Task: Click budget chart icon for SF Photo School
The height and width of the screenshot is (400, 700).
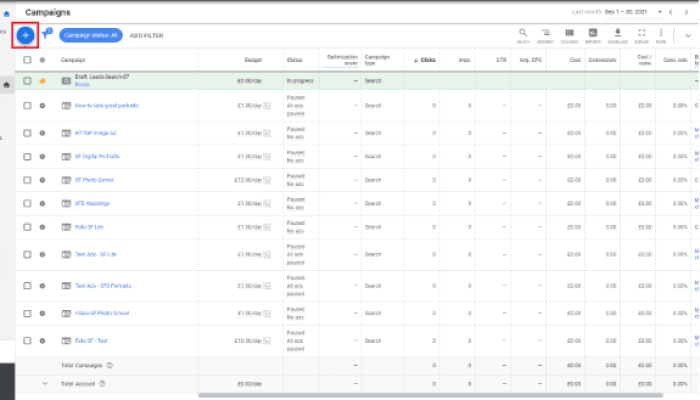Action: [267, 180]
